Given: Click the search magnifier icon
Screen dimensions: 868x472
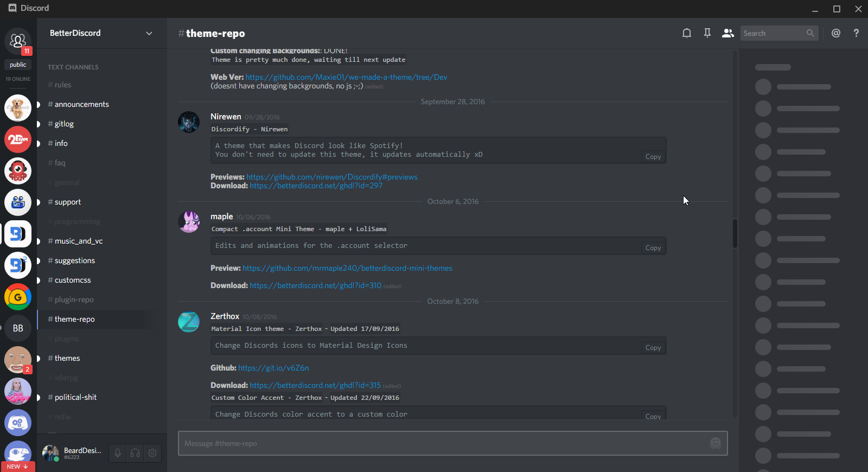Looking at the screenshot, I should (810, 33).
